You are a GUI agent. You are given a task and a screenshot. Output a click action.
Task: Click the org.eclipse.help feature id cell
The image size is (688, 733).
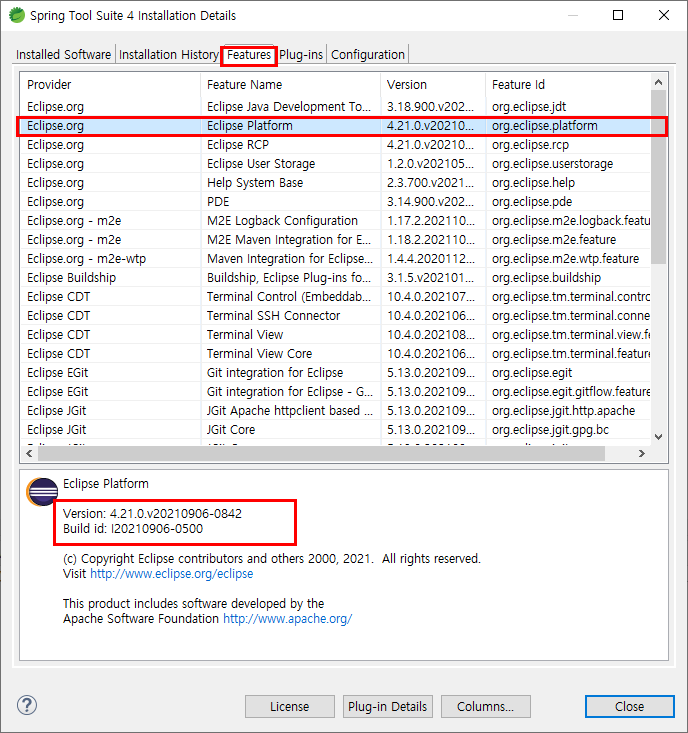[x=533, y=183]
